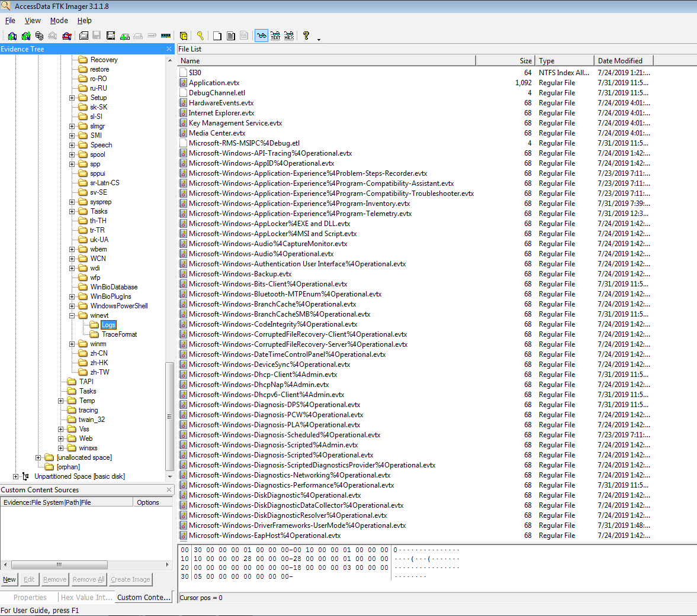This screenshot has height=616, width=697.
Task: Click the Create Disk Image icon
Action: pos(83,36)
